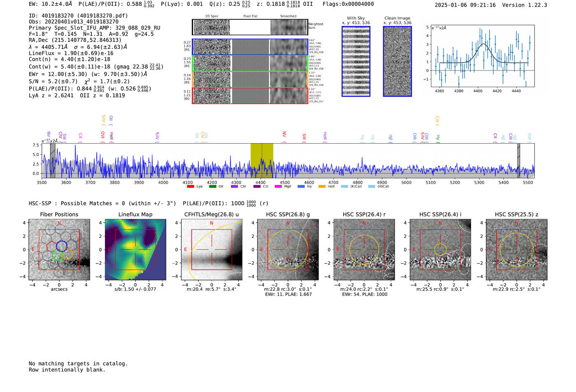The height and width of the screenshot is (392, 576).
Task: Click the LineFlux value line
Action: pyautogui.click(x=71, y=53)
